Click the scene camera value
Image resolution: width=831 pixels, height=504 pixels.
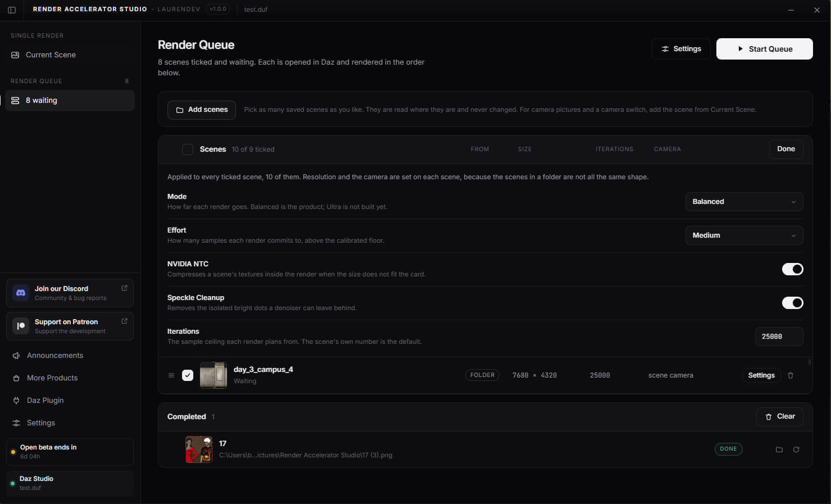670,375
